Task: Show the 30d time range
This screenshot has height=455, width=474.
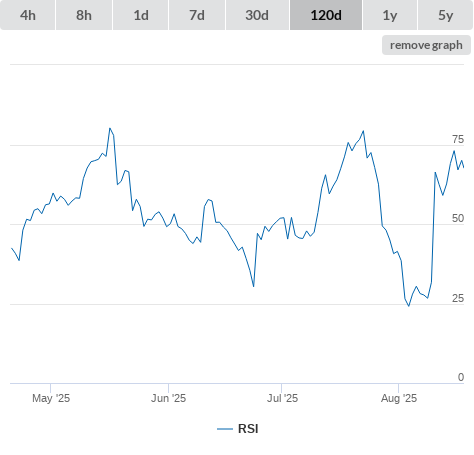Action: click(257, 15)
